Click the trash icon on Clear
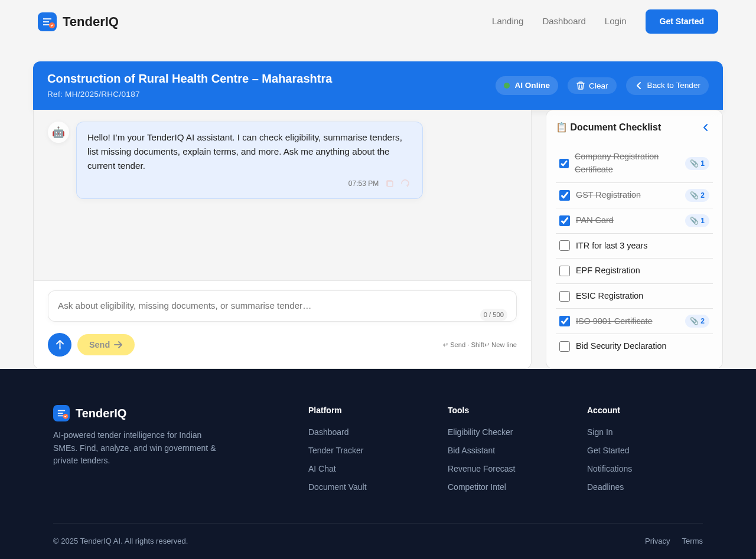Viewport: 756px width, 559px height. point(581,86)
